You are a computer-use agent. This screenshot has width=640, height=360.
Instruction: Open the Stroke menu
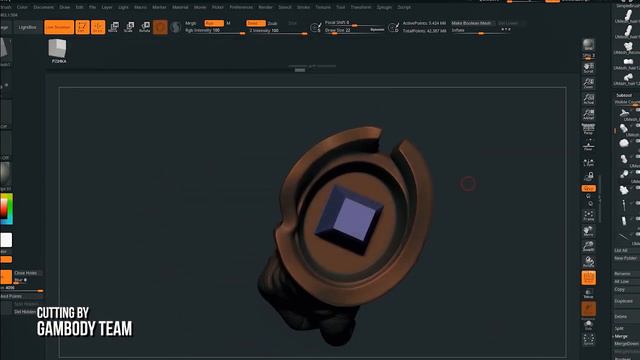point(303,7)
